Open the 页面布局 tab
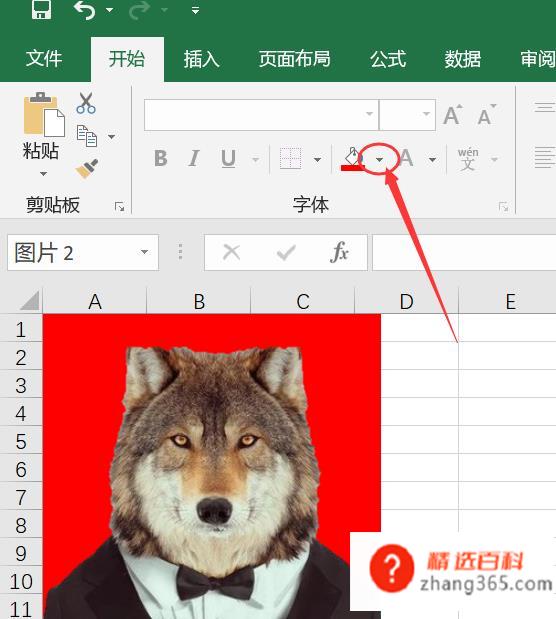Screen dimensions: 556x619 pos(295,59)
